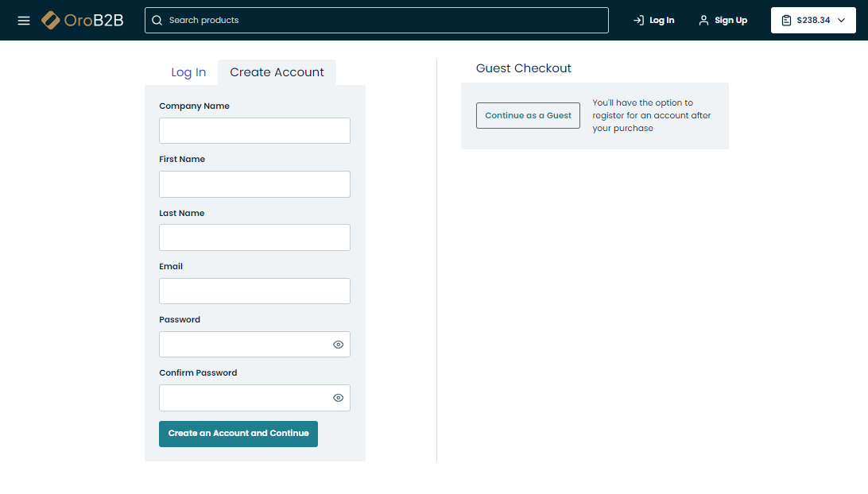Switch to the Log In tab
Screen dimensions: 868x494
[188, 72]
